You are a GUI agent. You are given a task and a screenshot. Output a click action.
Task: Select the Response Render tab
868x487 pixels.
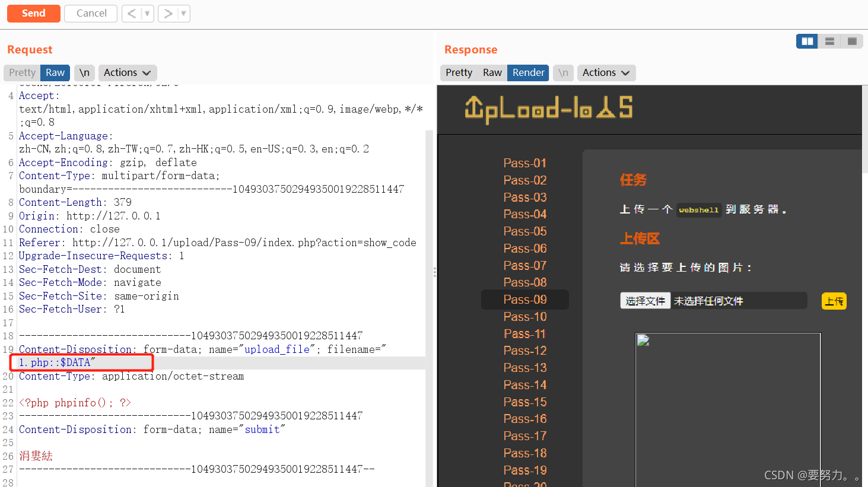pos(528,72)
